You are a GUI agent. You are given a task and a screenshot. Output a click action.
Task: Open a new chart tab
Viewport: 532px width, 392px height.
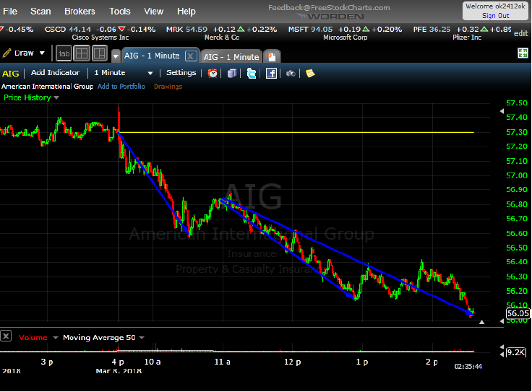[272, 57]
